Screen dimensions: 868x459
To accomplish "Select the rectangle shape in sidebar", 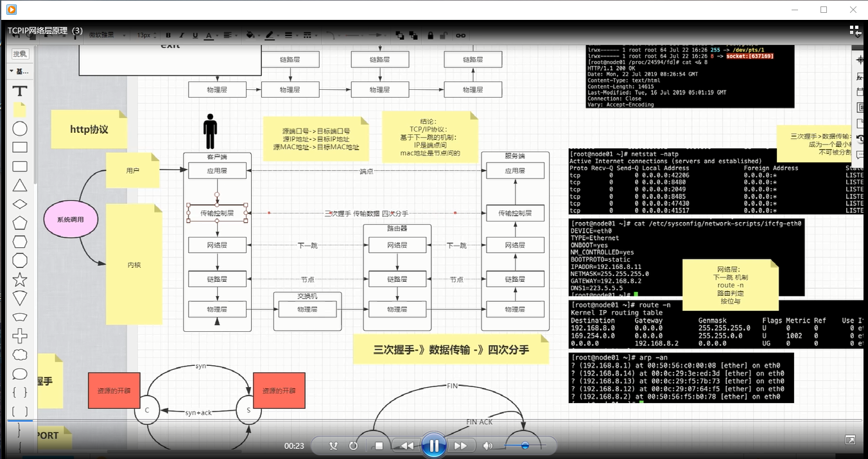I will point(21,148).
